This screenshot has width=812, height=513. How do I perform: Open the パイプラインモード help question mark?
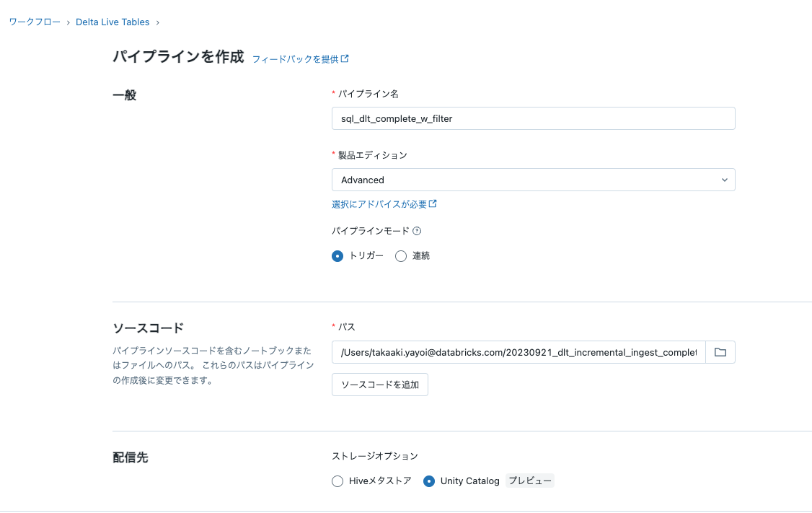417,231
